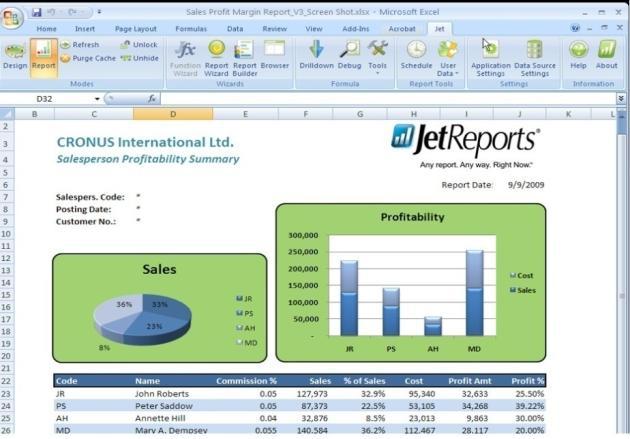Open the Name Box dropdown arrow
Screen dimensions: 630x439
point(97,99)
